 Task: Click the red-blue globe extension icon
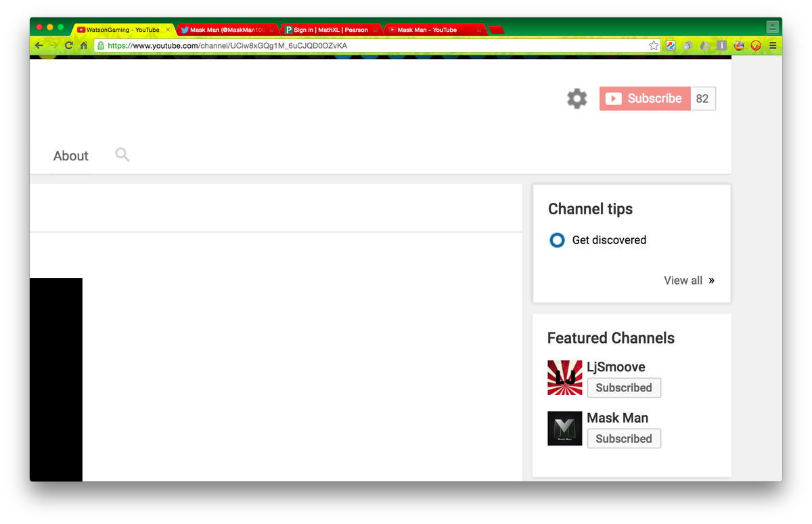click(739, 46)
